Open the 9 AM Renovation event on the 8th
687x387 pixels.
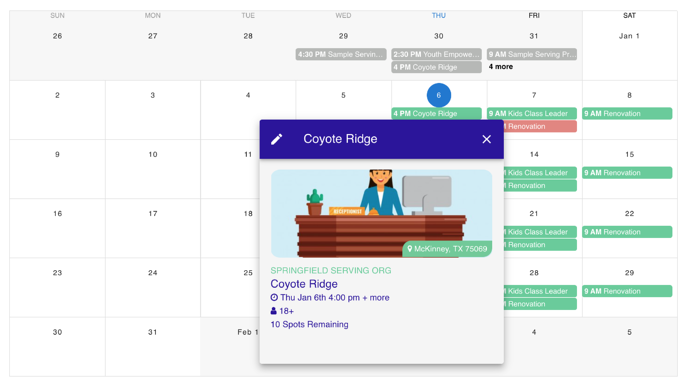[x=627, y=114]
